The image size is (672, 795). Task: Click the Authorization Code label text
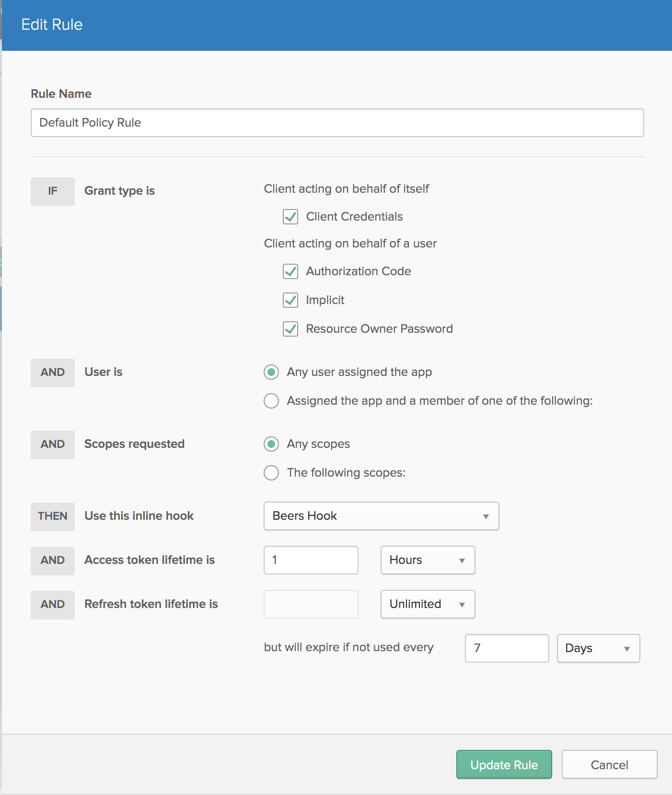(x=359, y=271)
